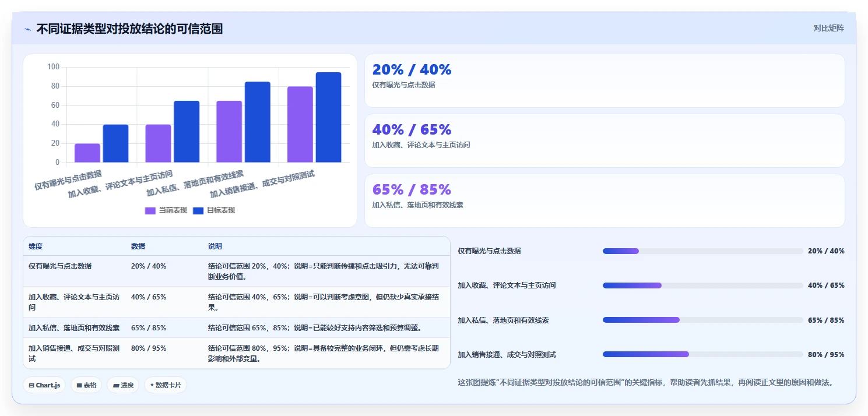Click the 40% / 65% data card
The width and height of the screenshot is (868, 416).
605,140
